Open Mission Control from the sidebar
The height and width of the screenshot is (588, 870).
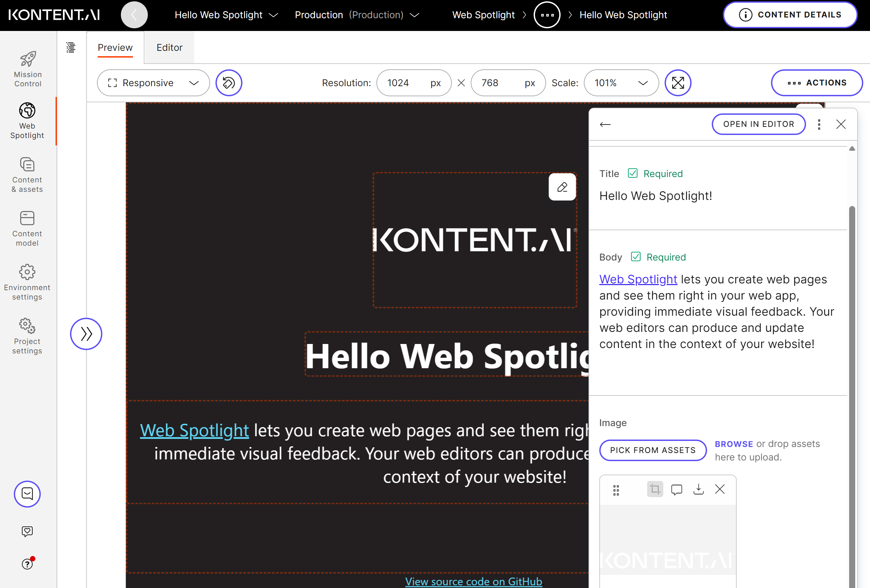tap(27, 69)
